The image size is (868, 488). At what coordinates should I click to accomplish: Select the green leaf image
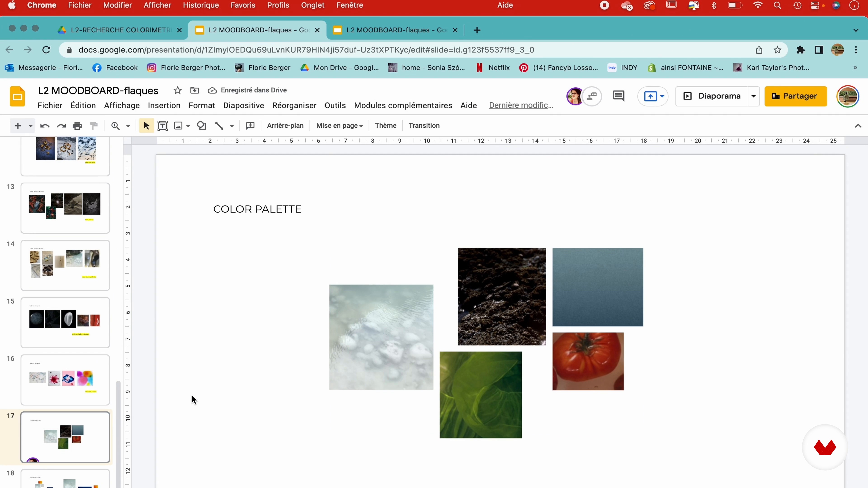pyautogui.click(x=481, y=395)
